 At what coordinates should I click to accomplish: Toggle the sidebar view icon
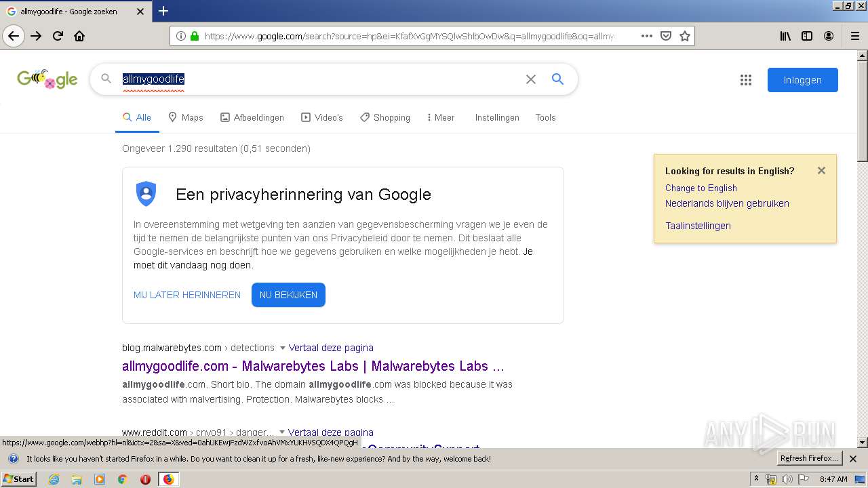(x=807, y=36)
